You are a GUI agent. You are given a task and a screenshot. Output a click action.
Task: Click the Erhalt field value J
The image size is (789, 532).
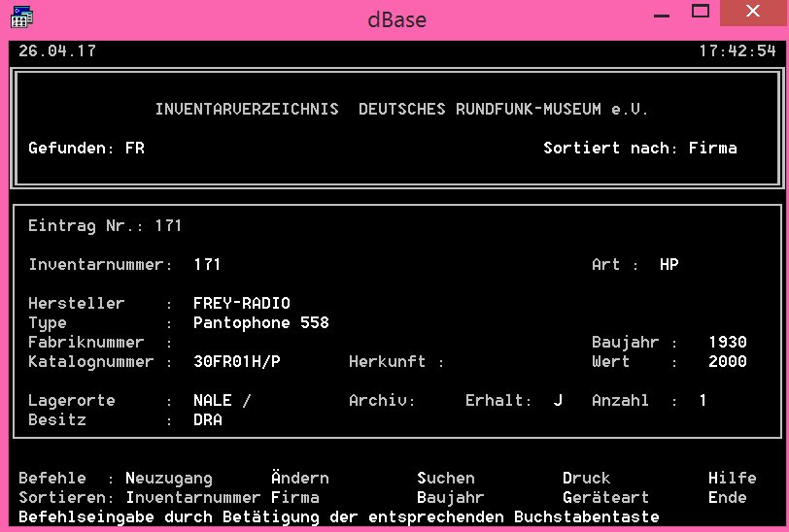tap(558, 400)
